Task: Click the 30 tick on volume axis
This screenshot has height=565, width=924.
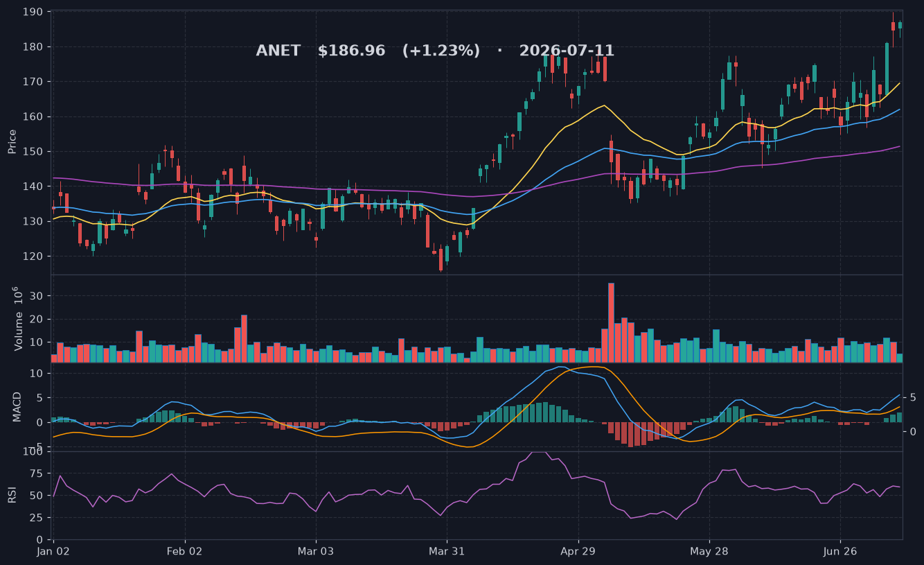Action: click(x=37, y=296)
